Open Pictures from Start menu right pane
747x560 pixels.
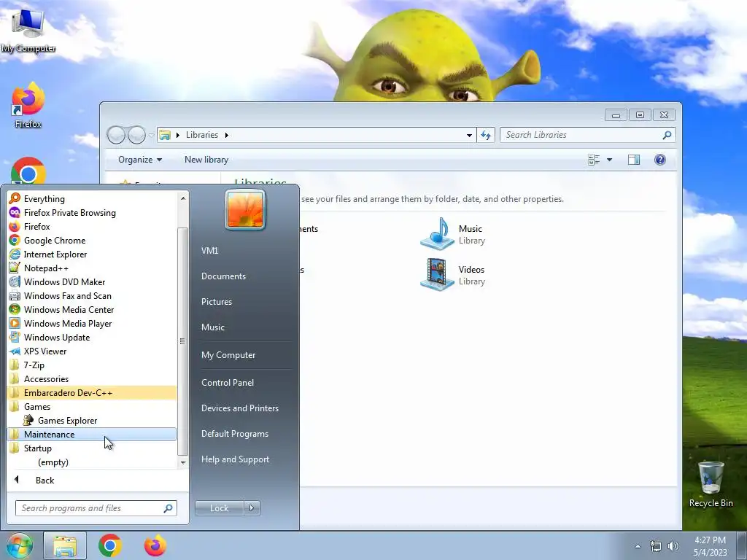click(x=244, y=302)
